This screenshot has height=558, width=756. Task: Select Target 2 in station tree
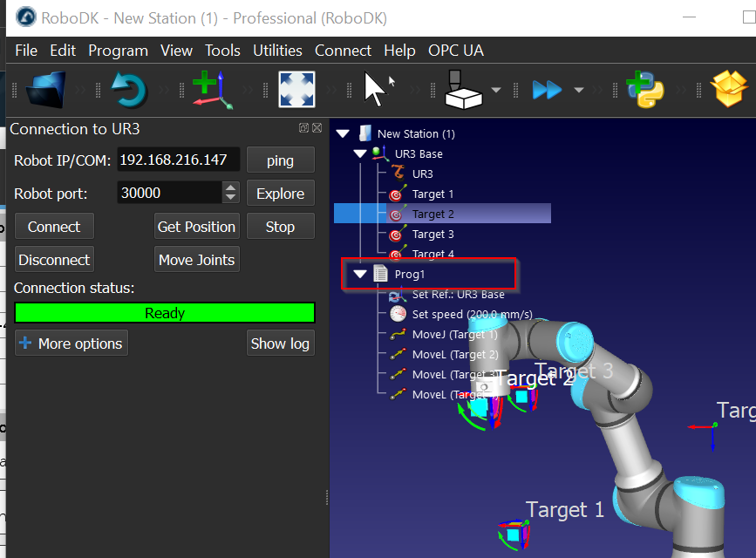(x=433, y=214)
